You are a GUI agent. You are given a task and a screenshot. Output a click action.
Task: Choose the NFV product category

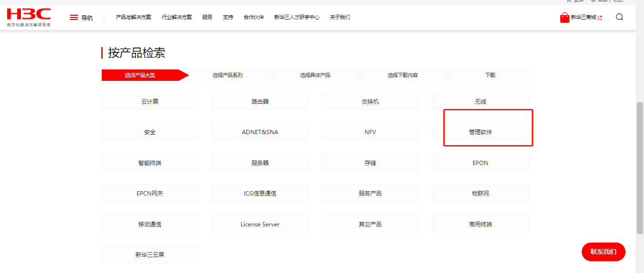[370, 132]
